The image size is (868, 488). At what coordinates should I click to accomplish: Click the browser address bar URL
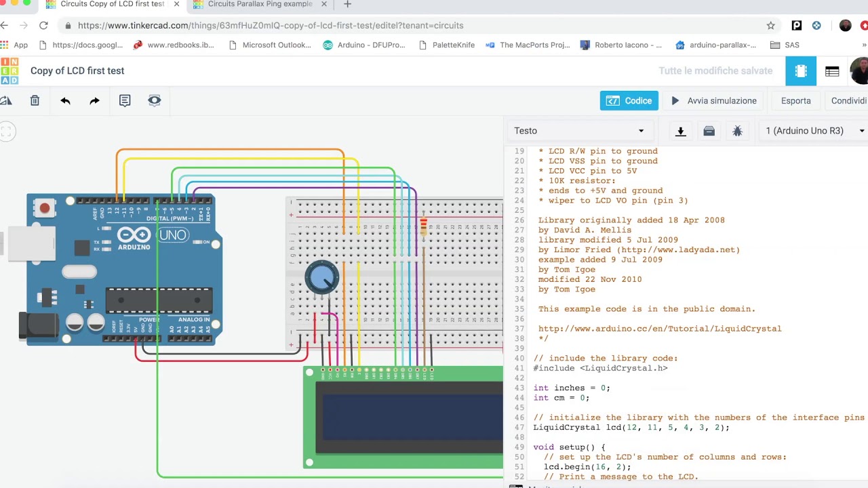[271, 25]
